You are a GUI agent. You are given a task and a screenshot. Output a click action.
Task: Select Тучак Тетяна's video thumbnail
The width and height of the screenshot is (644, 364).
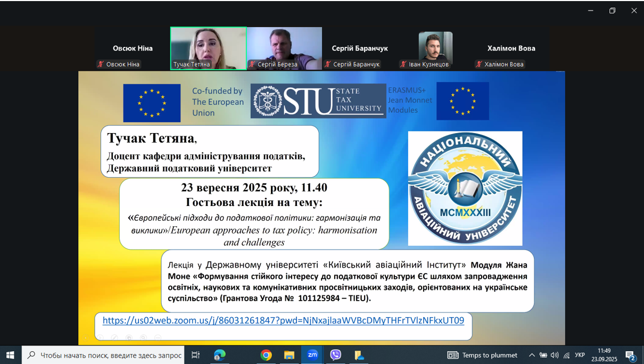(x=208, y=48)
